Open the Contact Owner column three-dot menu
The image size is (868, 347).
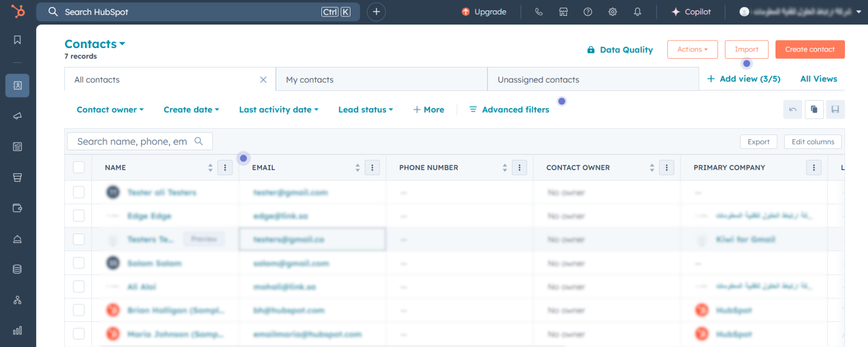666,168
